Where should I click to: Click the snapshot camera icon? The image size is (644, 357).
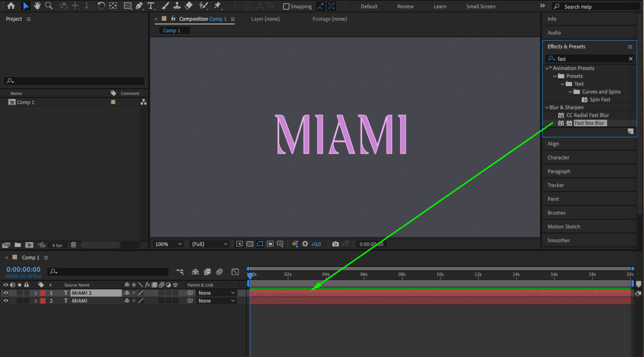[x=335, y=244]
